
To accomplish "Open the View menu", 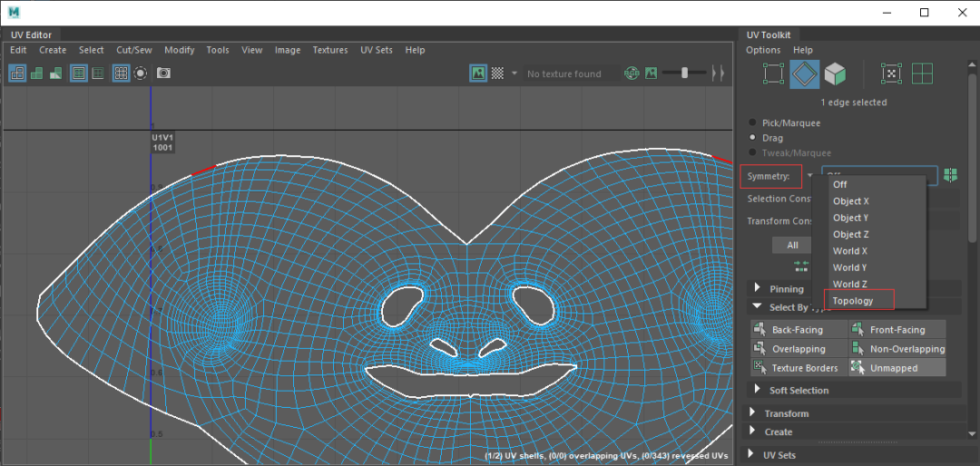I will pyautogui.click(x=252, y=50).
